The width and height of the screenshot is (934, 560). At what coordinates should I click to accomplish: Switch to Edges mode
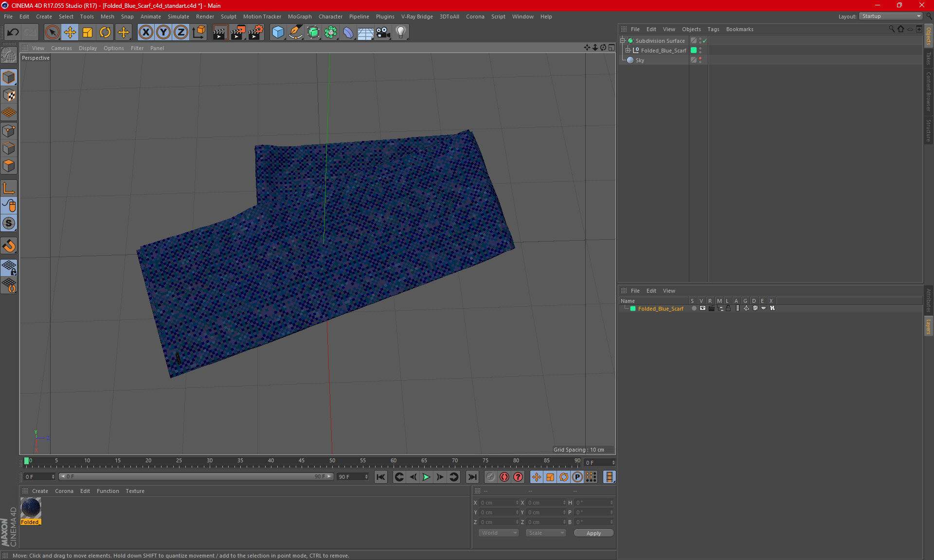(x=9, y=148)
